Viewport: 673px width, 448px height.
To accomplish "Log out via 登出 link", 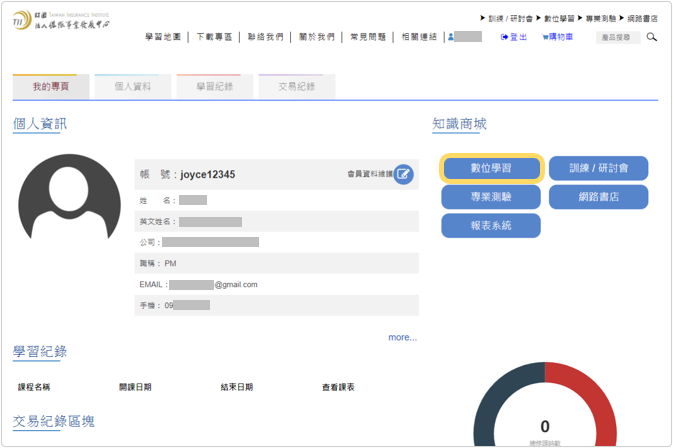I will pyautogui.click(x=512, y=37).
